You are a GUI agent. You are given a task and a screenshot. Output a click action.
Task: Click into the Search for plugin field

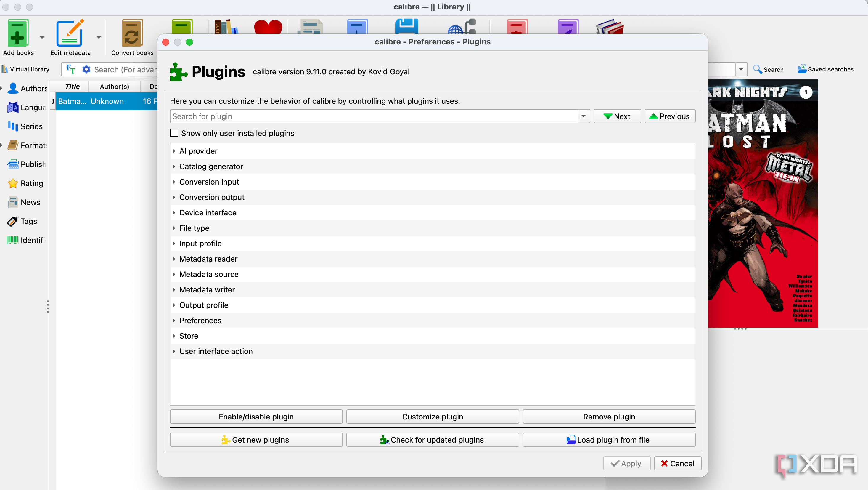pos(374,116)
